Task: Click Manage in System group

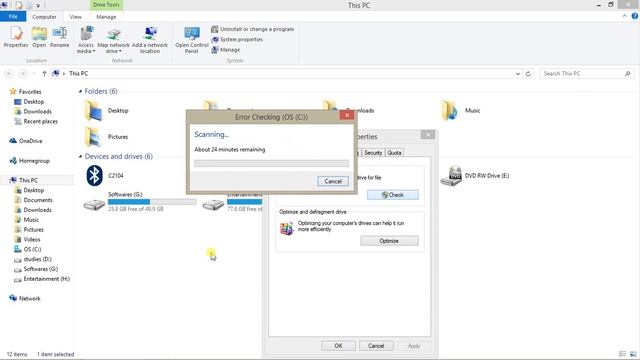Action: pos(226,50)
